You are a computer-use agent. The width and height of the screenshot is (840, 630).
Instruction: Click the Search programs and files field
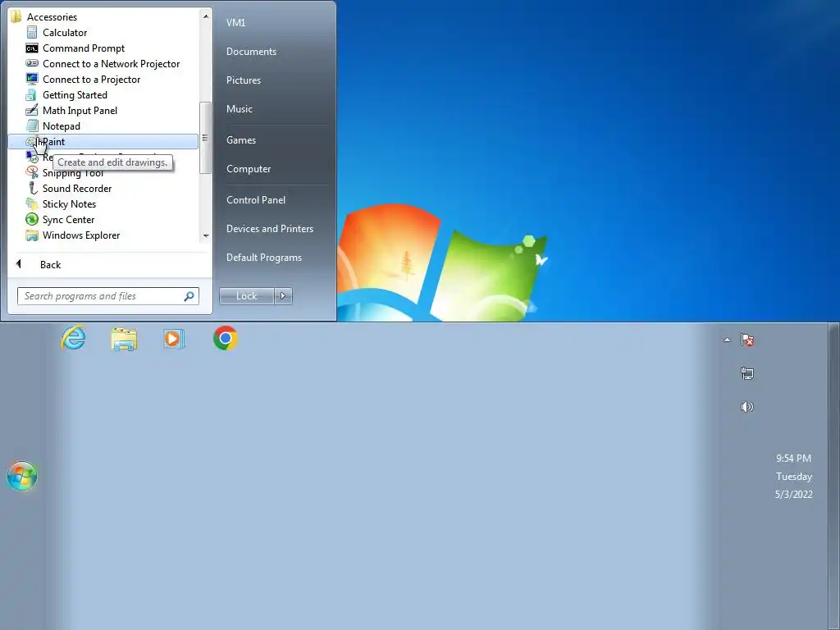108,296
